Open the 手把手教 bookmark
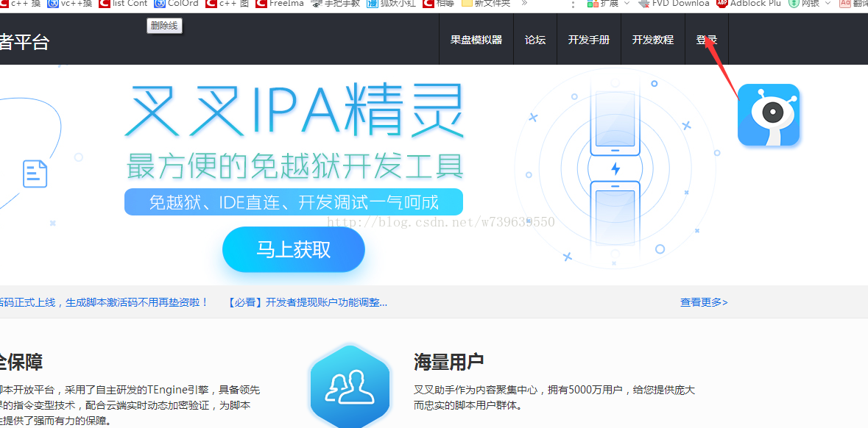The image size is (868, 428). [x=336, y=4]
